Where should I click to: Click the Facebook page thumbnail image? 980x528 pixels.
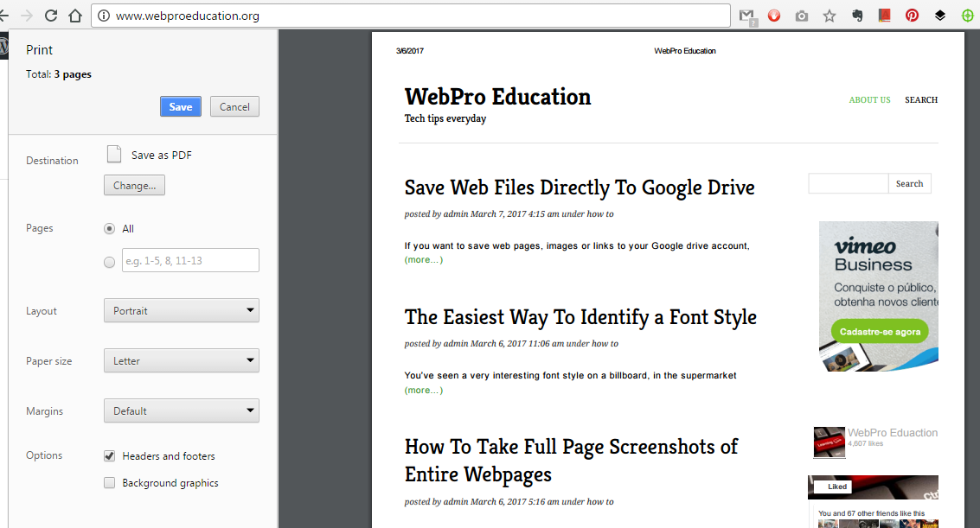[829, 442]
